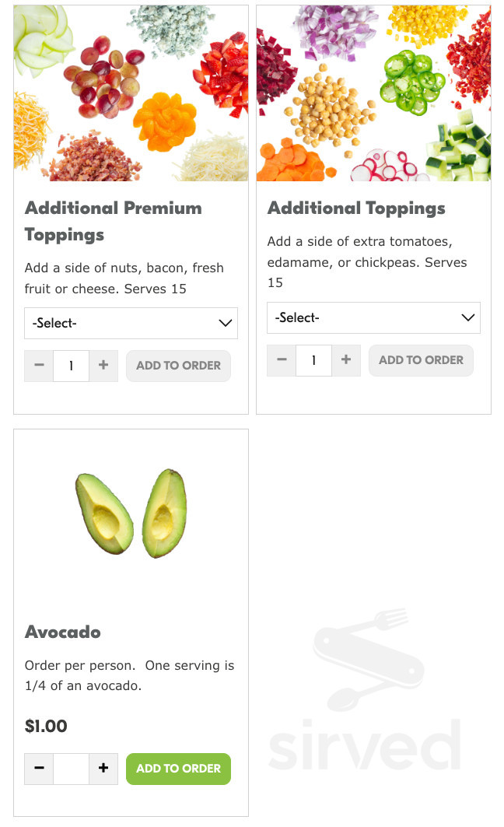504x827 pixels.
Task: Click the minus icon for Additional Premium Toppings quantity
Action: pyautogui.click(x=39, y=366)
